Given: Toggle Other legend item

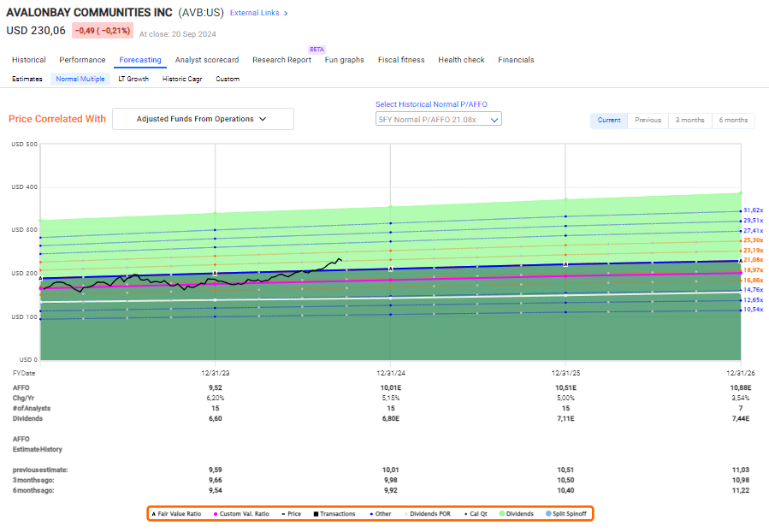Looking at the screenshot, I should point(381,514).
